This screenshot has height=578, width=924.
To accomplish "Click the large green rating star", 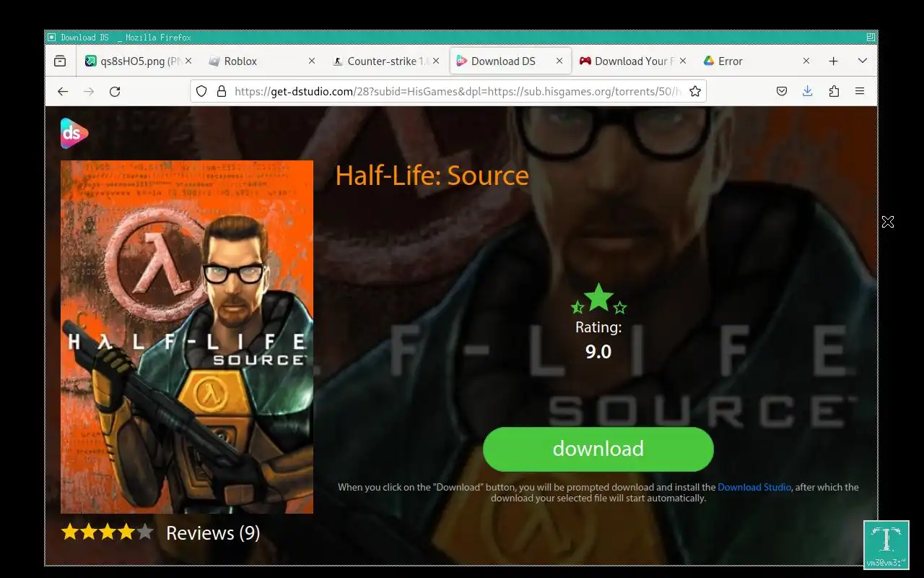I will pos(598,297).
